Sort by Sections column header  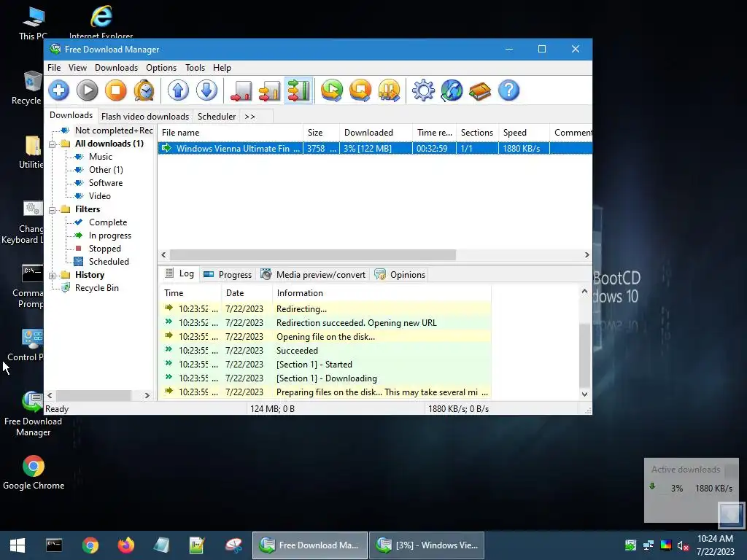pos(477,133)
